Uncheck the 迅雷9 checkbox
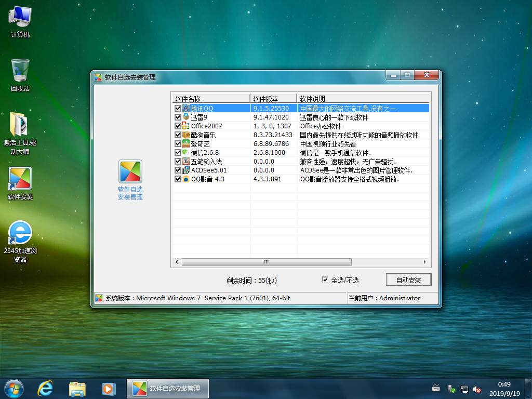 [x=178, y=117]
